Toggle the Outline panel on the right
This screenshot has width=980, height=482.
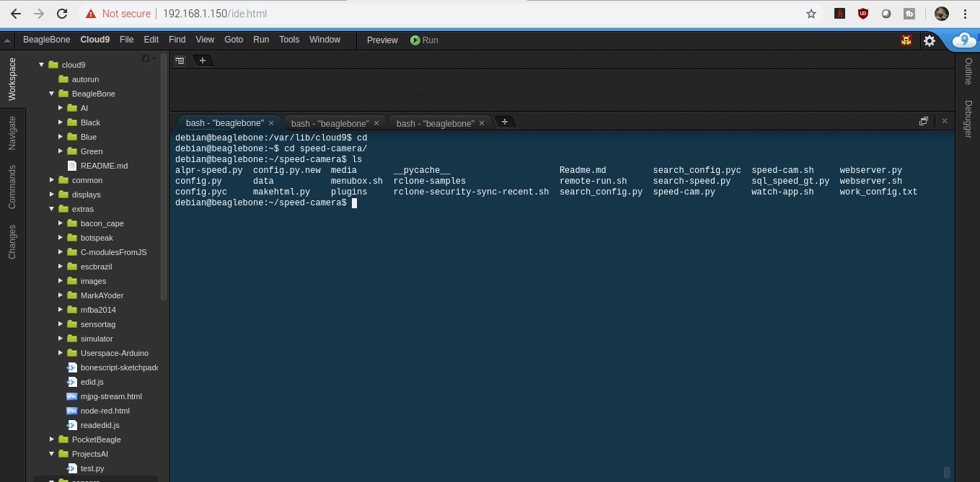968,71
